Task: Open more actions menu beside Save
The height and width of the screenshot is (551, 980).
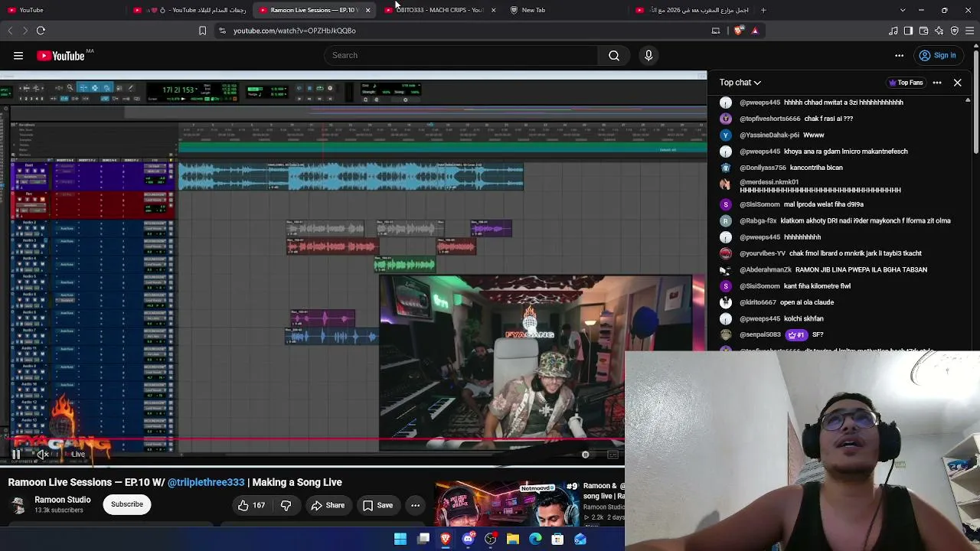Action: point(415,505)
